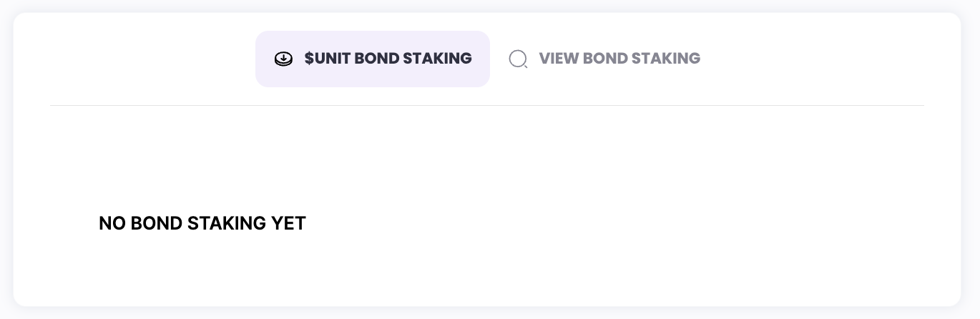The image size is (980, 319).
Task: Click the "$UNIT" word in the active tab
Action: click(327, 59)
